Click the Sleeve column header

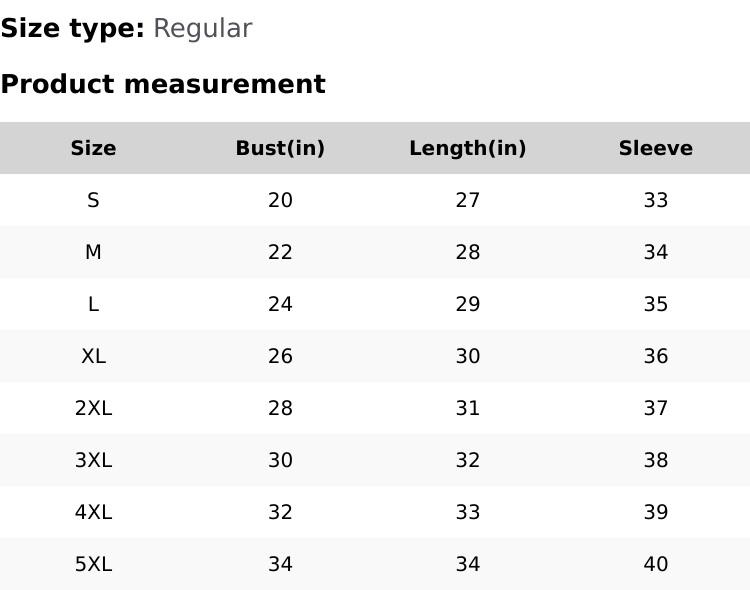(x=655, y=148)
